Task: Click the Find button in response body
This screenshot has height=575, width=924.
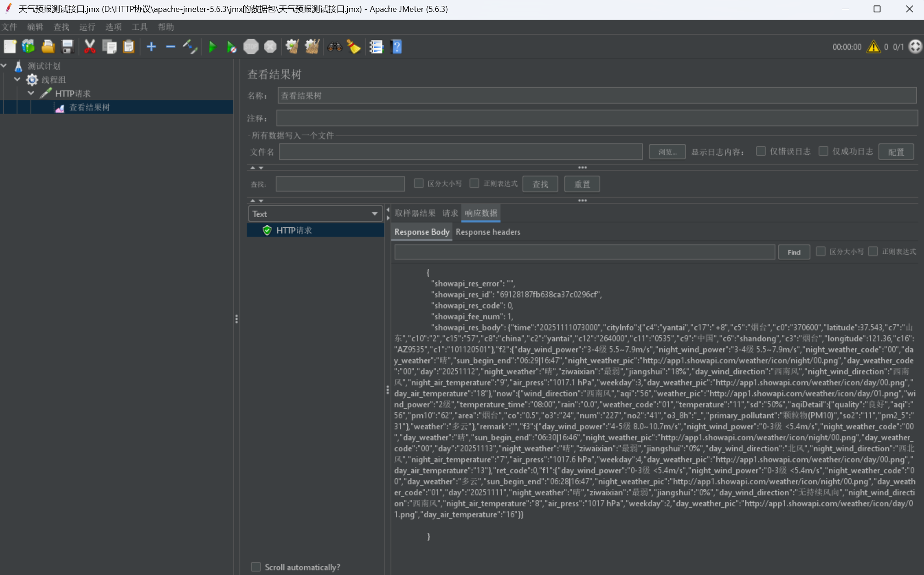Action: (x=793, y=252)
